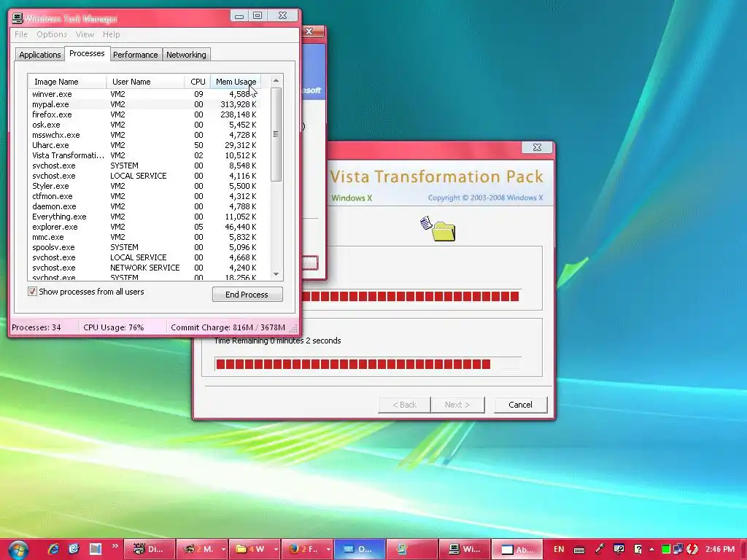The height and width of the screenshot is (560, 747).
Task: Click the Task Manager title bar icon
Action: 18,18
